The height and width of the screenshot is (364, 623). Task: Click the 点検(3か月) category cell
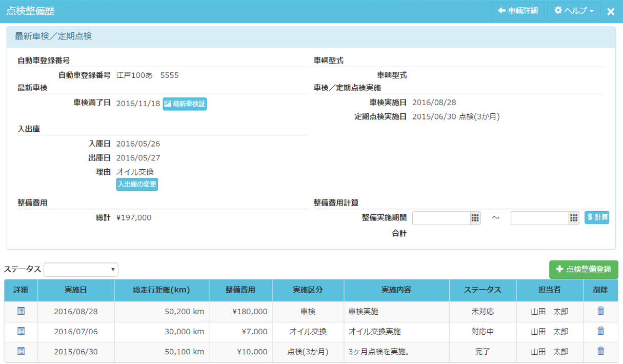click(x=308, y=352)
